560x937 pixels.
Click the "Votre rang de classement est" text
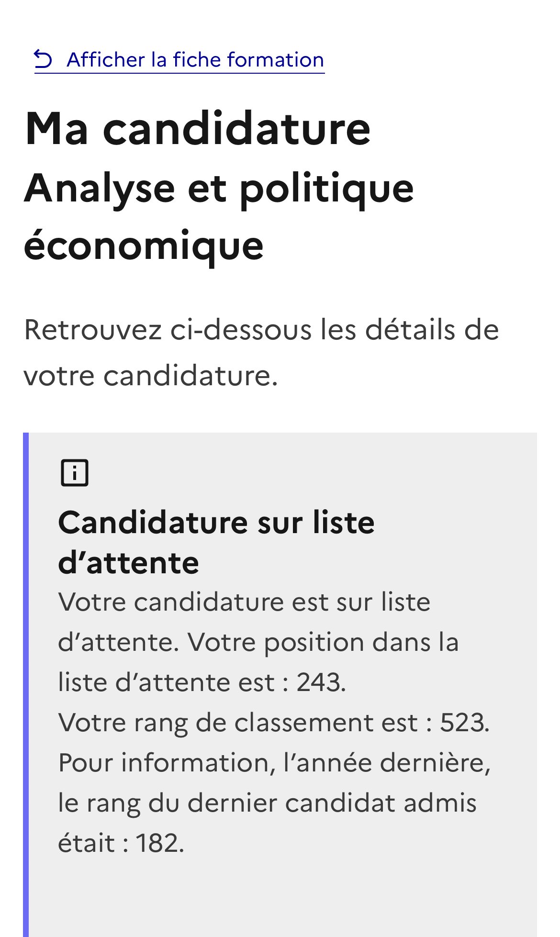coord(238,722)
